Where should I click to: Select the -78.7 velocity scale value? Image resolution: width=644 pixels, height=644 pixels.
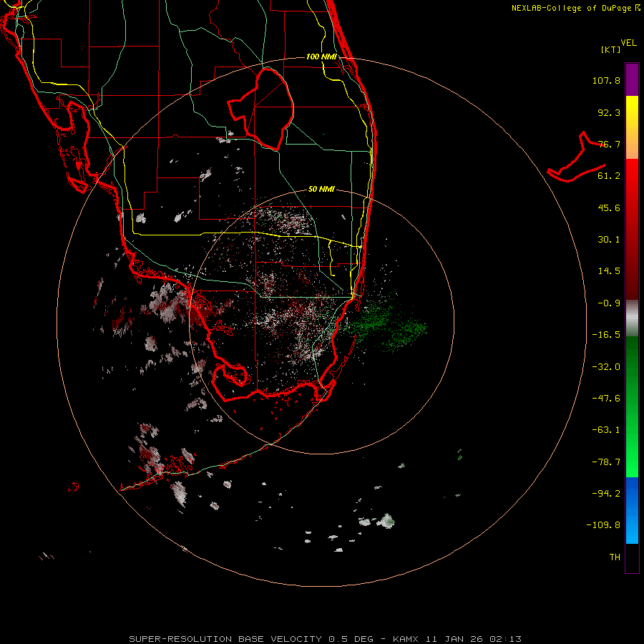[x=606, y=462]
